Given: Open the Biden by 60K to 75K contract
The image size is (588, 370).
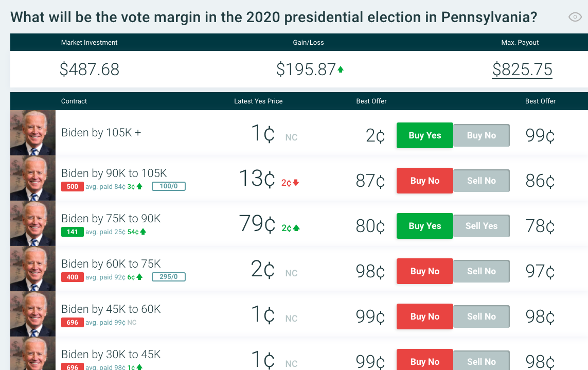Looking at the screenshot, I should (111, 264).
